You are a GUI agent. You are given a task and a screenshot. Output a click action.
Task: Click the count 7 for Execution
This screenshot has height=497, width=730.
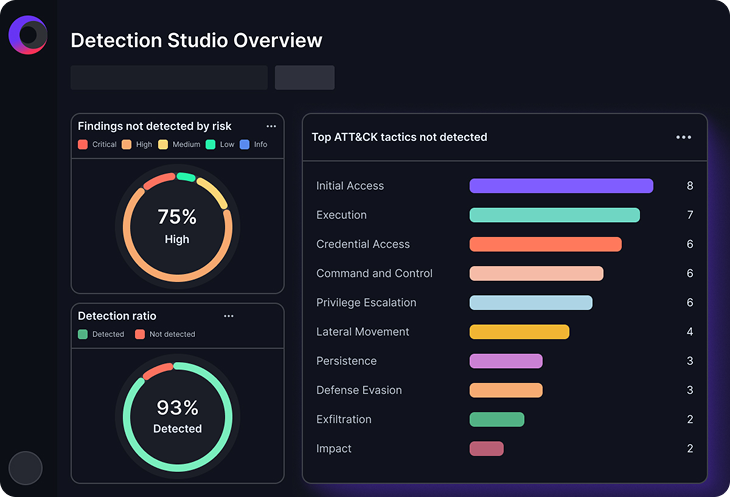click(x=690, y=215)
